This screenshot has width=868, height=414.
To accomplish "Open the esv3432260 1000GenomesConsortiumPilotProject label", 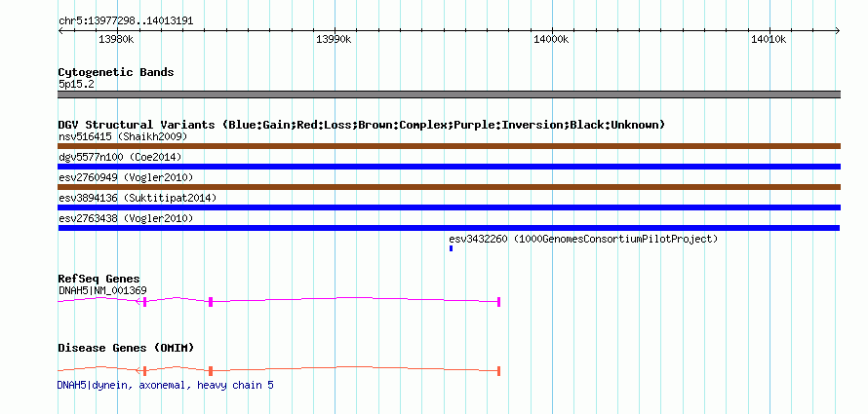I will [x=583, y=240].
